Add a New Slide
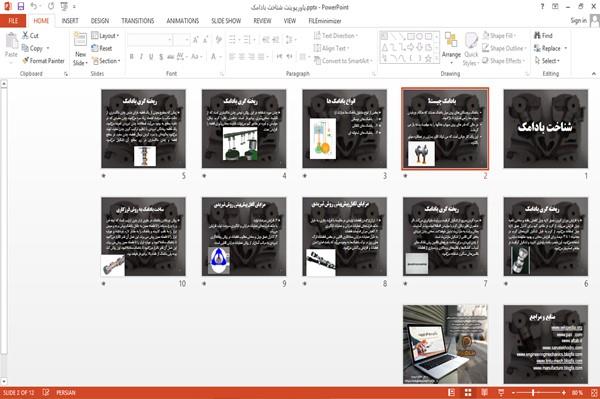The width and height of the screenshot is (600, 399). coord(80,49)
